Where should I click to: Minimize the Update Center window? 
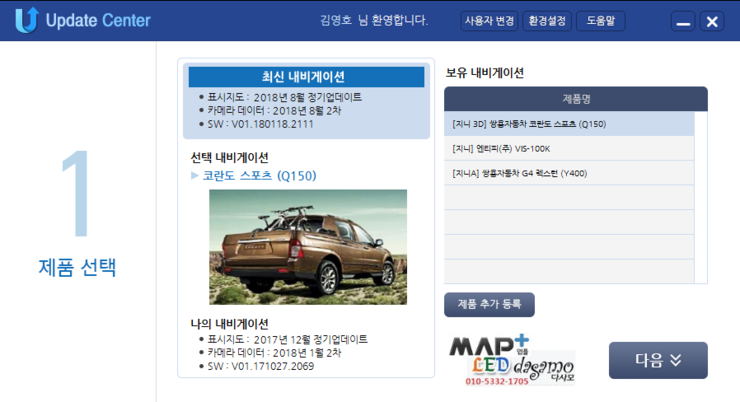[x=683, y=21]
